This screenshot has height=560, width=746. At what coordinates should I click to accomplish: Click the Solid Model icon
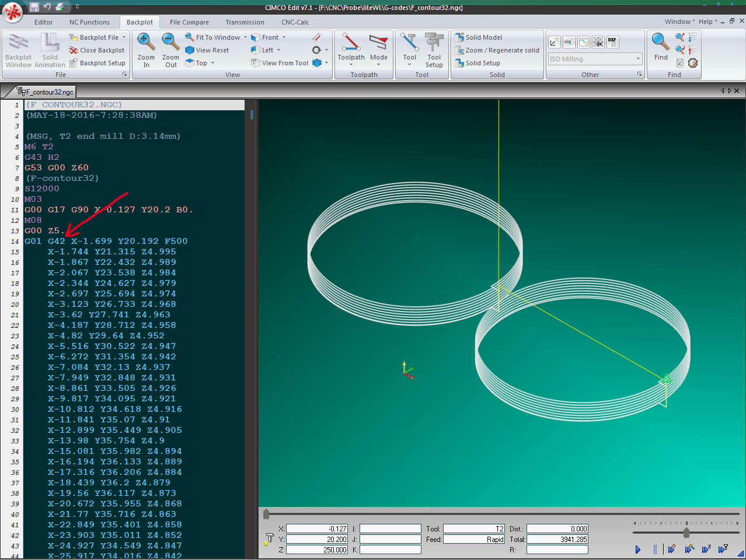pos(460,37)
